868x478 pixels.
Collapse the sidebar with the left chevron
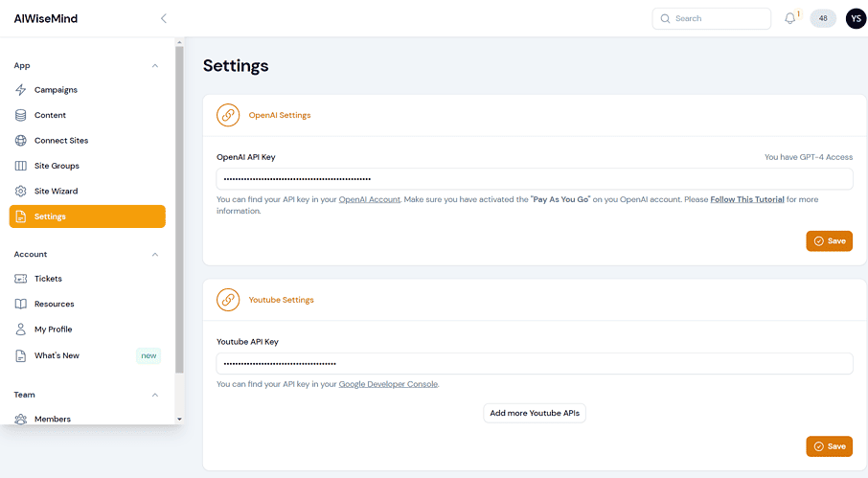(x=163, y=18)
